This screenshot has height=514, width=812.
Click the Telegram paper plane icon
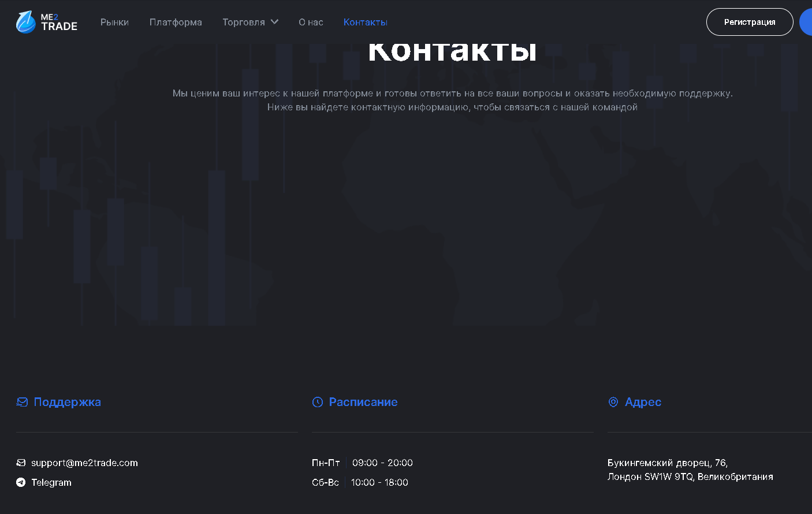pos(21,482)
